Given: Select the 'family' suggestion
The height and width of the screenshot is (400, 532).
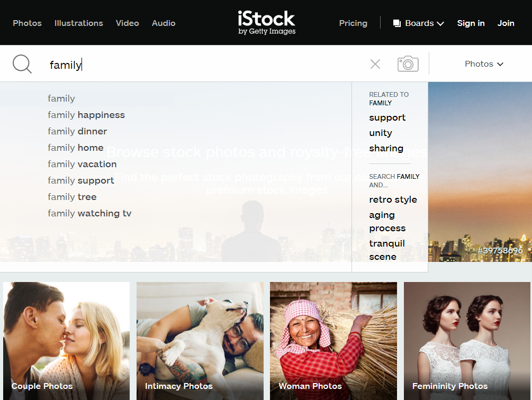Looking at the screenshot, I should (61, 98).
